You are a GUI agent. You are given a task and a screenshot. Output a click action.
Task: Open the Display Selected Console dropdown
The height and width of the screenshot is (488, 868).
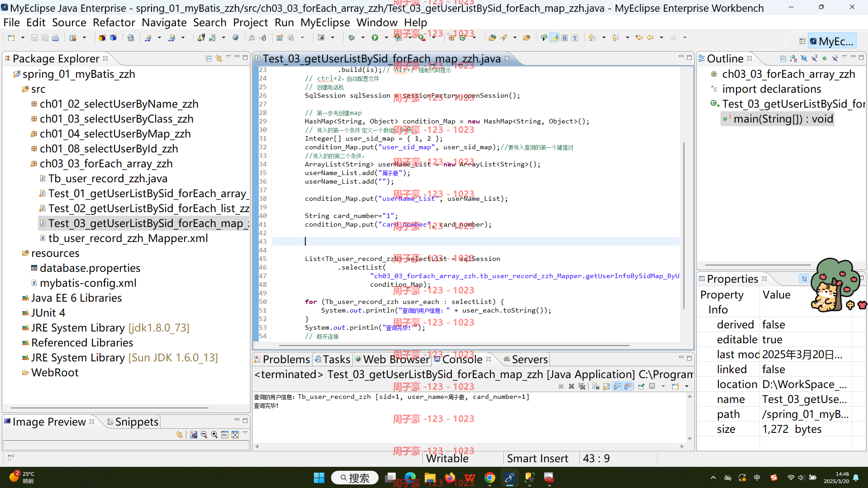(x=663, y=386)
